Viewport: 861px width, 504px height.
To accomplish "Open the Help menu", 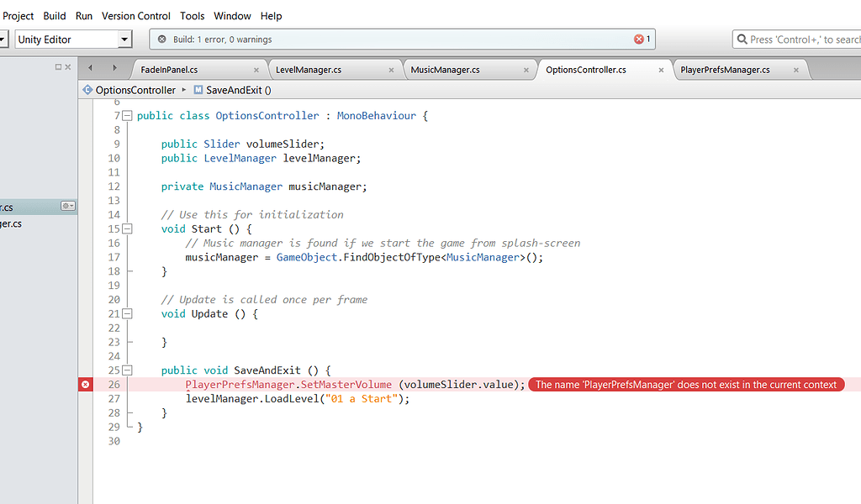I will (272, 16).
